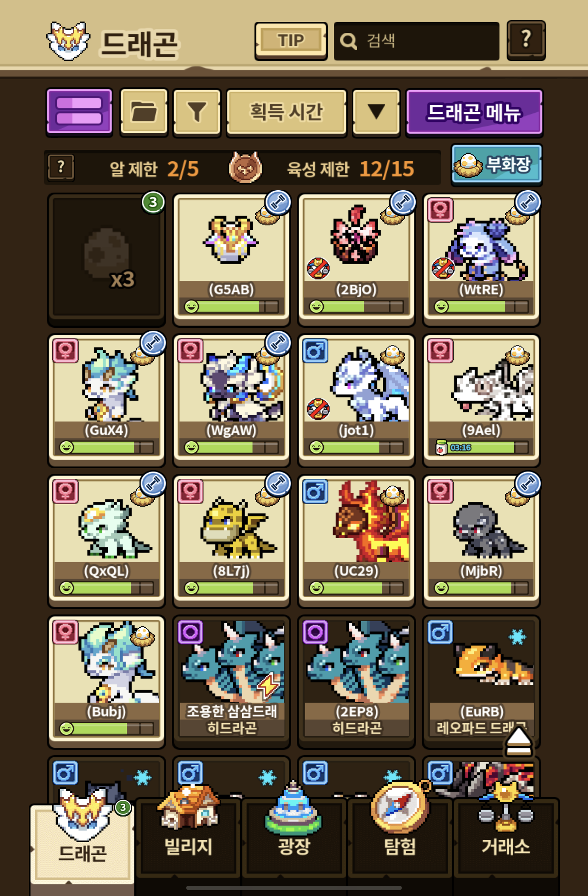Tap the dumbbell training badge on G5AB dragon
The image size is (588, 896).
[278, 202]
